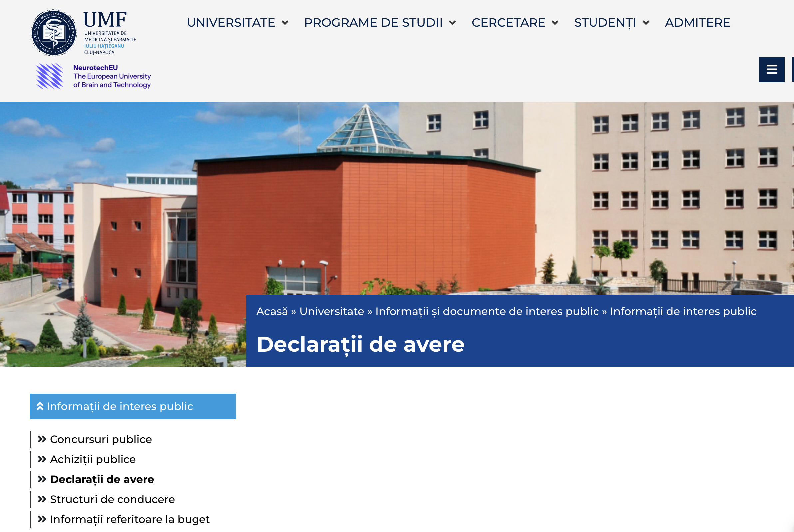Open Informații și documente de interes public breadcrumb

coord(487,311)
